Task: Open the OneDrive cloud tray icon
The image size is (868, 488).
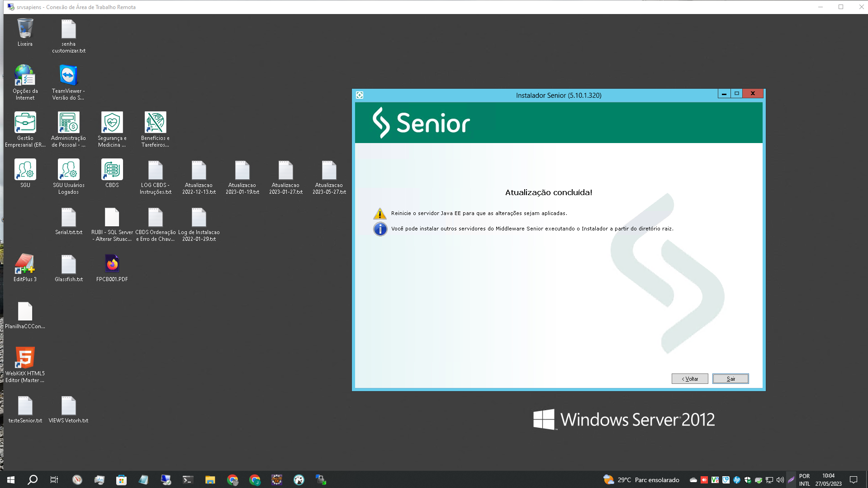Action: pos(693,480)
